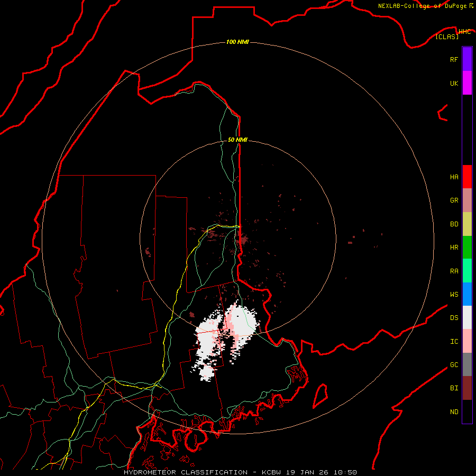
Task: Click the UK legend label
Action: 454,84
